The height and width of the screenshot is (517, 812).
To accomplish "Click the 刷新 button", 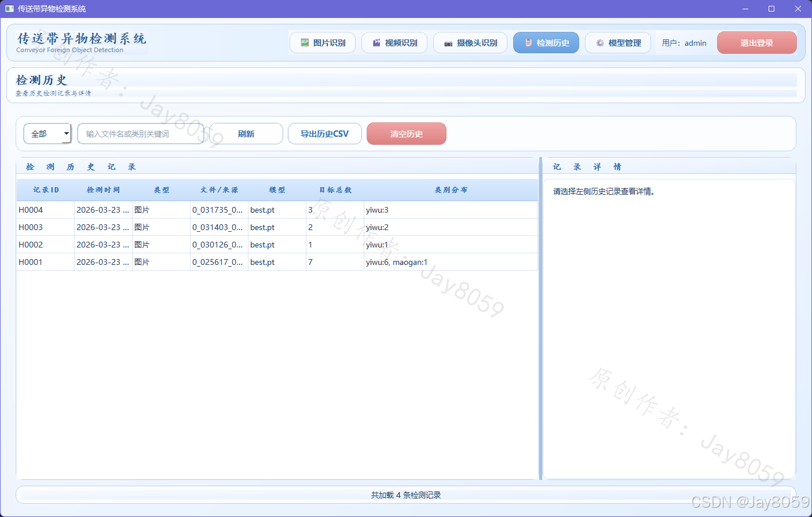I will tap(246, 134).
